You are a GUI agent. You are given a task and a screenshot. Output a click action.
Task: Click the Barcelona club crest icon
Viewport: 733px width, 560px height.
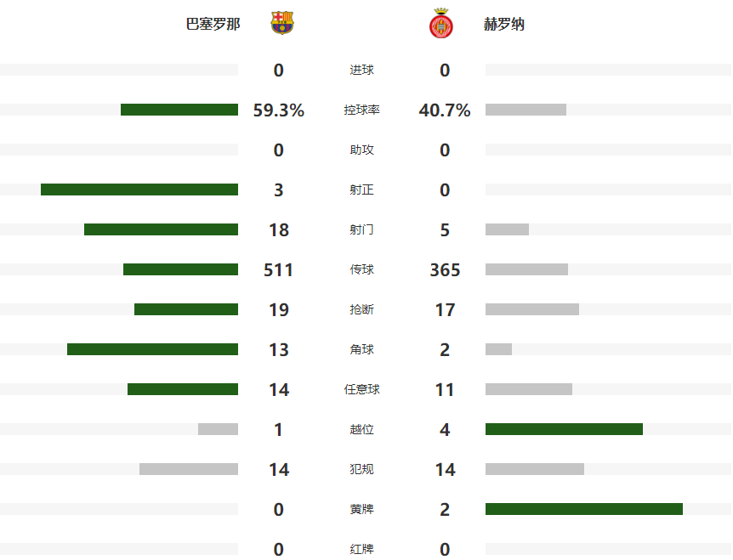click(x=281, y=23)
